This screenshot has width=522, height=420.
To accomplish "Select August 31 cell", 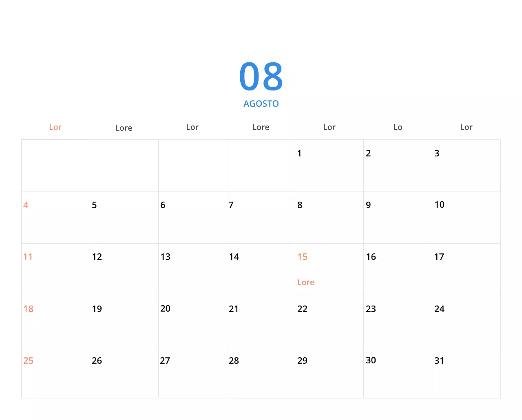I will [466, 372].
